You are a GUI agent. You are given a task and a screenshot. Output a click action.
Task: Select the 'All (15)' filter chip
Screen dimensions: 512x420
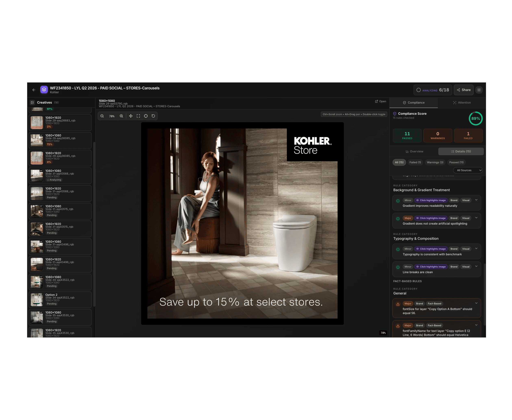(x=399, y=162)
